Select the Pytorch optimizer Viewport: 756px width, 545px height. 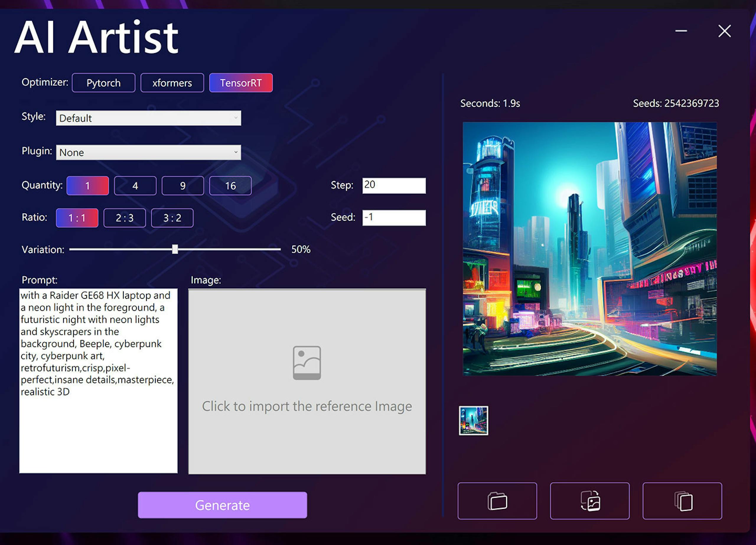tap(104, 83)
